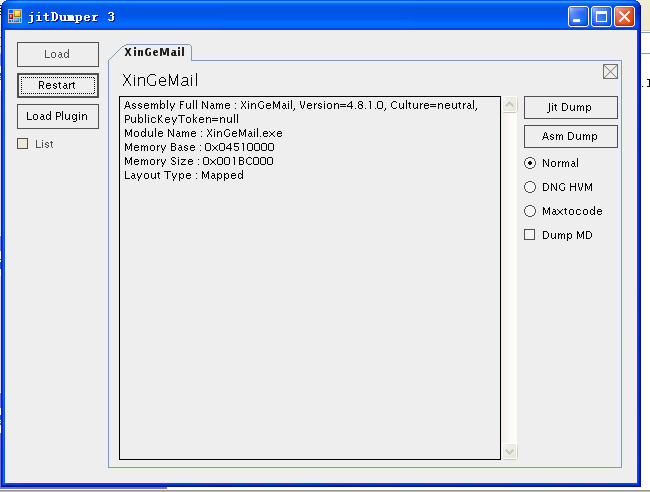Viewport: 650px width, 492px height.
Task: Tick the Dump MD checkbox
Action: (x=529, y=235)
